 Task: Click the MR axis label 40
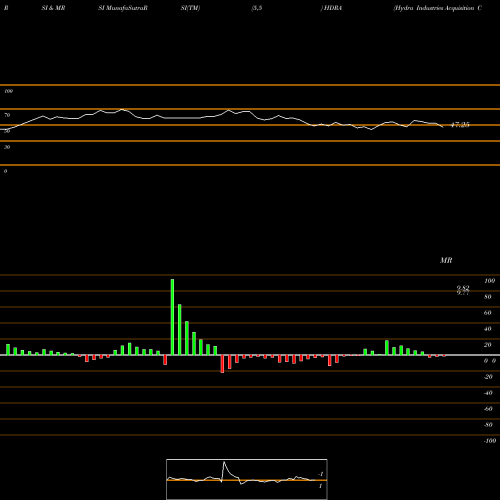[x=488, y=329]
